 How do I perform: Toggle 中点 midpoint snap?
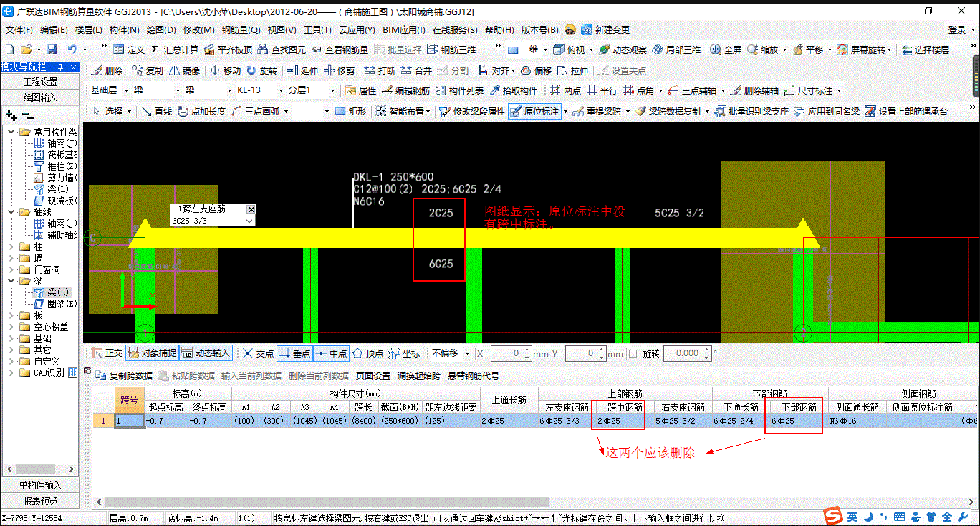pos(331,353)
